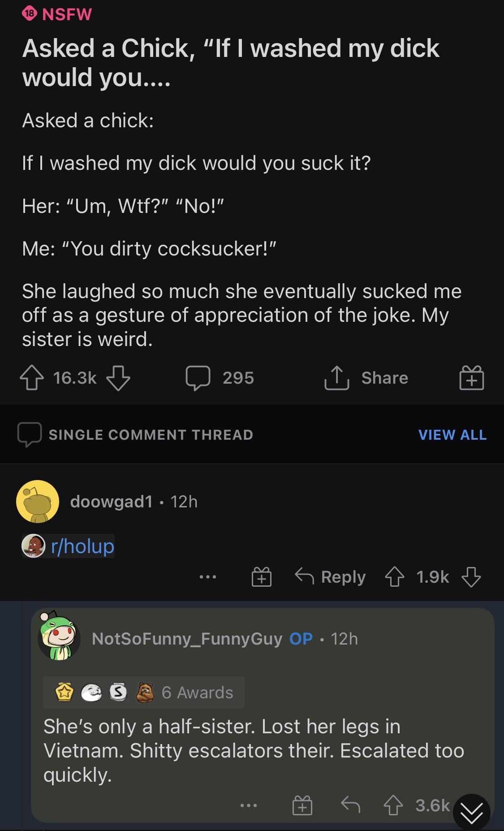Upvote NotSoFunny_FunnyGuy's reply
The width and height of the screenshot is (504, 831).
[x=392, y=806]
